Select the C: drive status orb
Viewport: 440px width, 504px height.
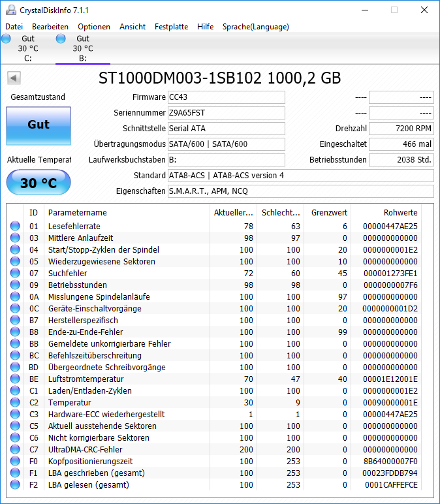6,39
